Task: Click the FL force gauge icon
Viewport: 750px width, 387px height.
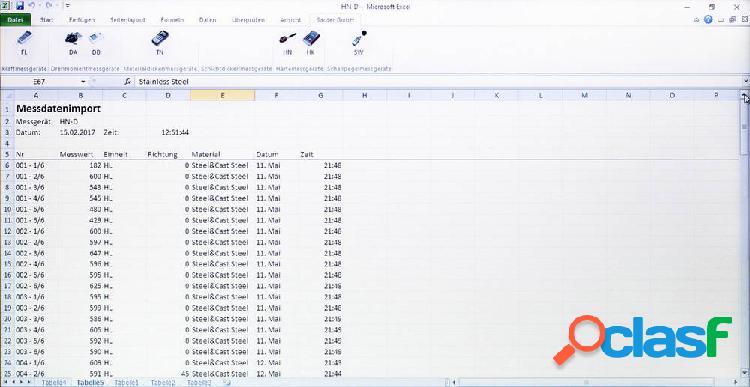Action: (24, 38)
